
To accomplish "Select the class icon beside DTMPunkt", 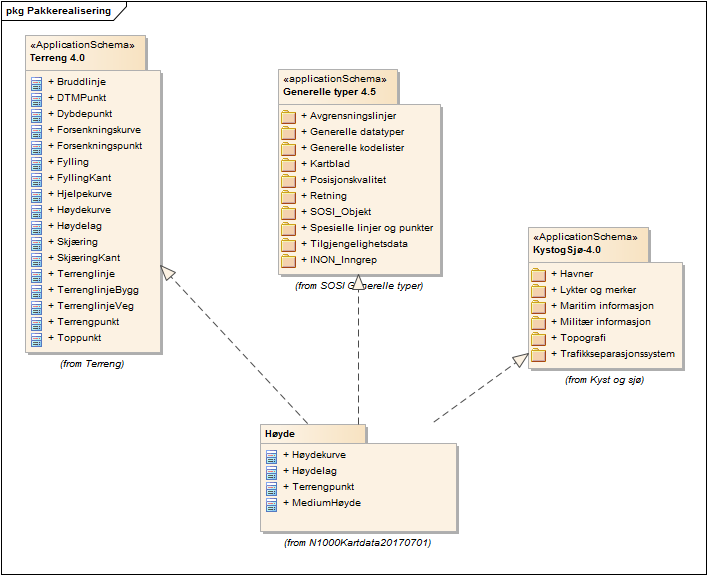I will [x=37, y=98].
